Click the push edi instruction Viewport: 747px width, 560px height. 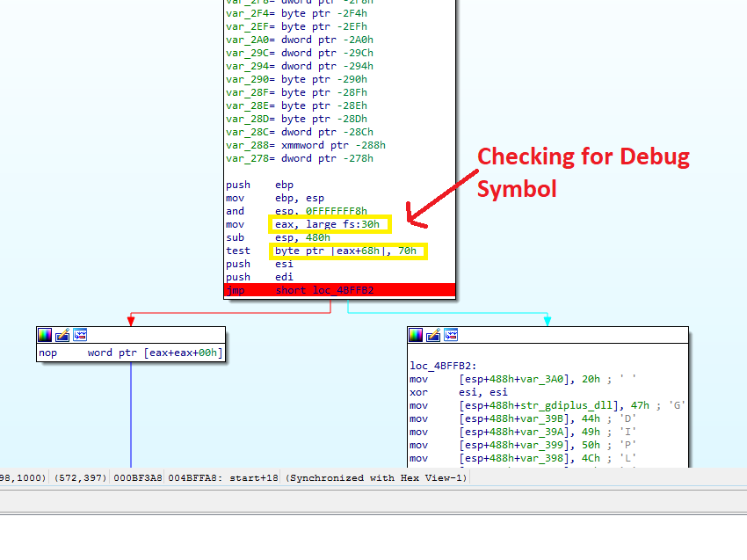coord(259,277)
